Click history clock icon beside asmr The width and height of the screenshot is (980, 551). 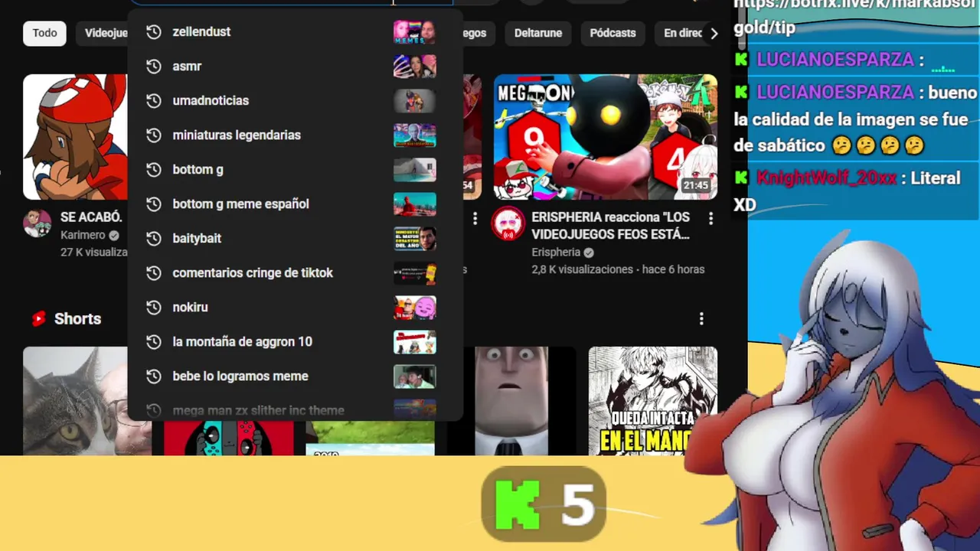click(x=154, y=66)
